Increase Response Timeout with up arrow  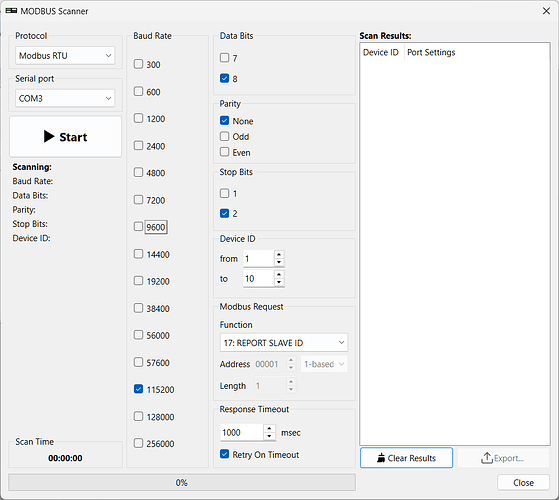click(270, 428)
